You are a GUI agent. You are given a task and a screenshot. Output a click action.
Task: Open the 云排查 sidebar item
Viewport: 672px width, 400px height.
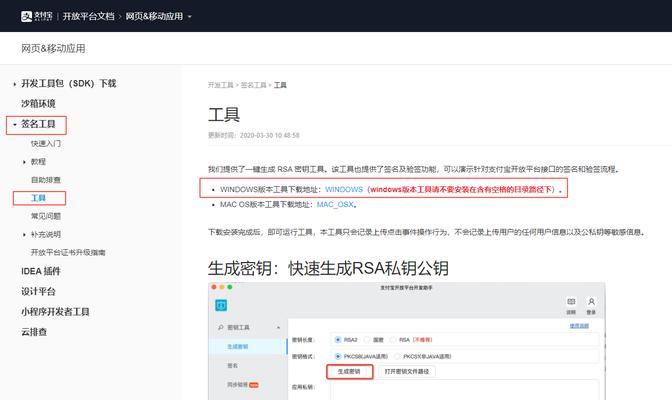click(34, 331)
